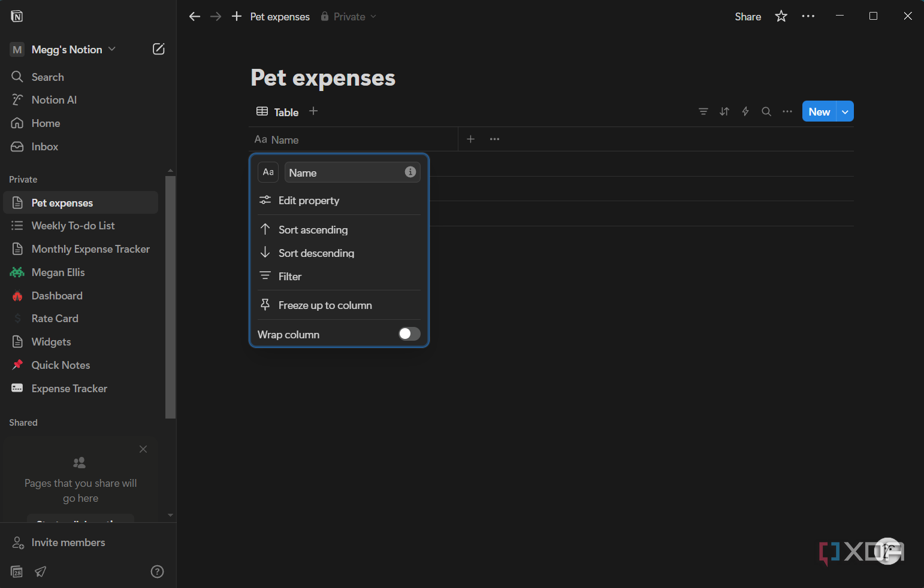Open Monthly Expense Tracker page

pyautogui.click(x=80, y=249)
